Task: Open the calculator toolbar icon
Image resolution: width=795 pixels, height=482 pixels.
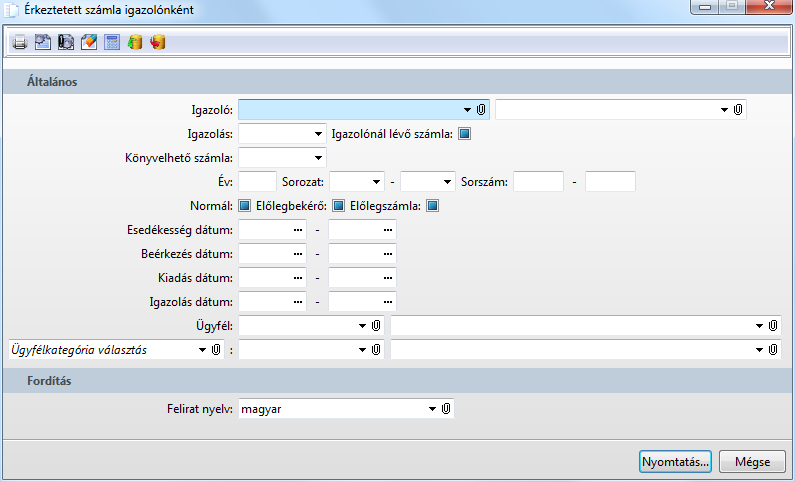Action: pos(112,42)
